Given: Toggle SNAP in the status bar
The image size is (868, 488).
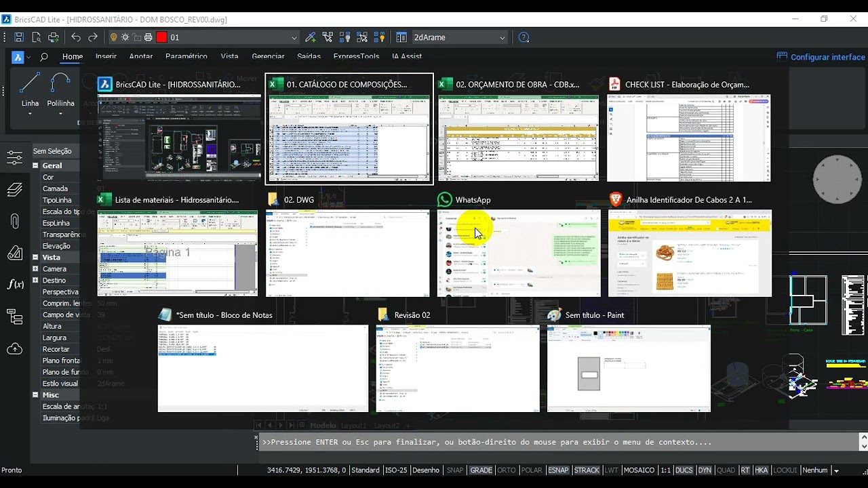Looking at the screenshot, I should [455, 470].
